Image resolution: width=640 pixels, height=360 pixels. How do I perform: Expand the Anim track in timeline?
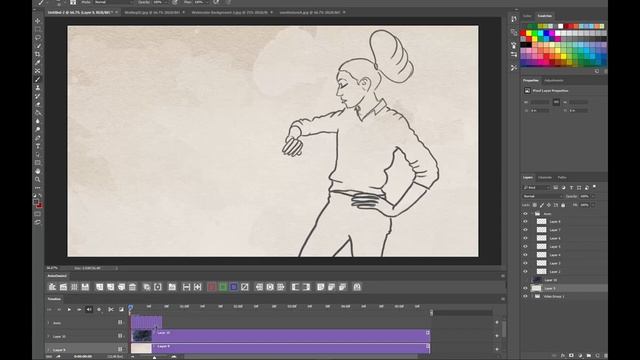(x=49, y=323)
